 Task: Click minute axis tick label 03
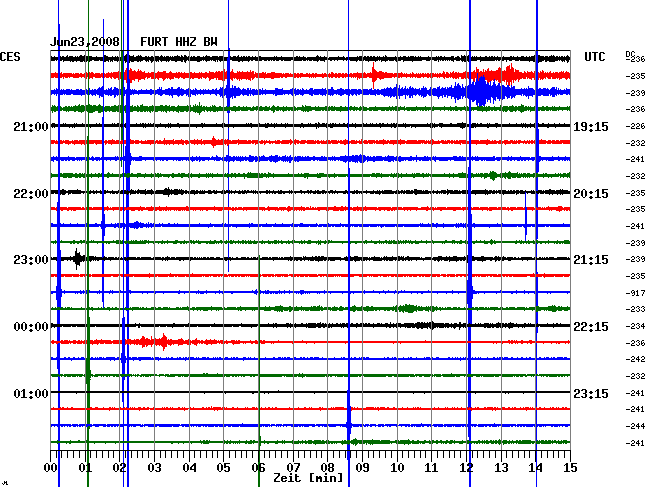point(154,468)
